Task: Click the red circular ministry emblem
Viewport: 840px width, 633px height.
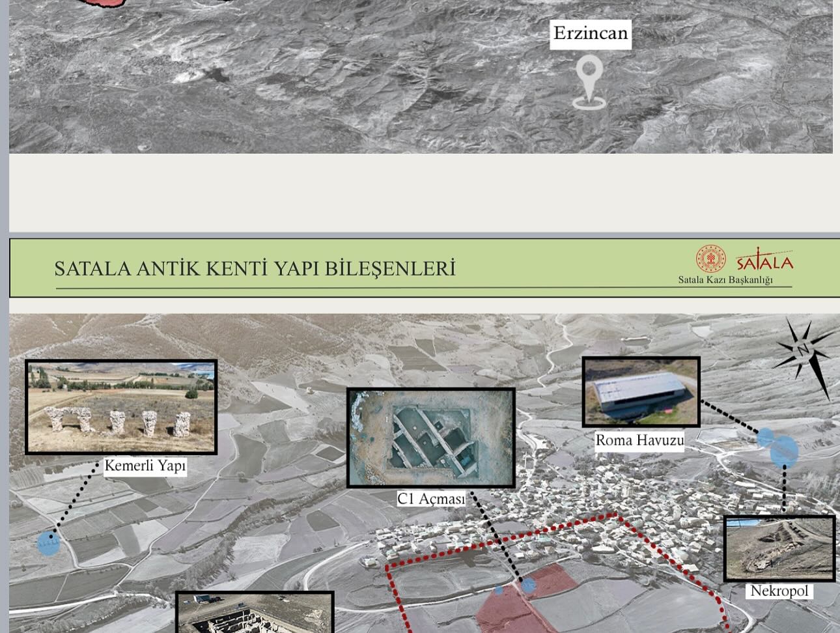Action: (x=711, y=259)
